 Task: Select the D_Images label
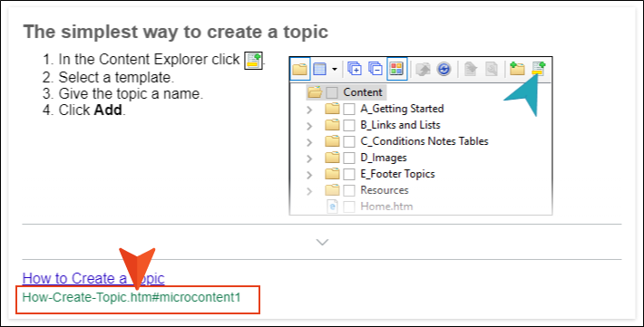(384, 158)
